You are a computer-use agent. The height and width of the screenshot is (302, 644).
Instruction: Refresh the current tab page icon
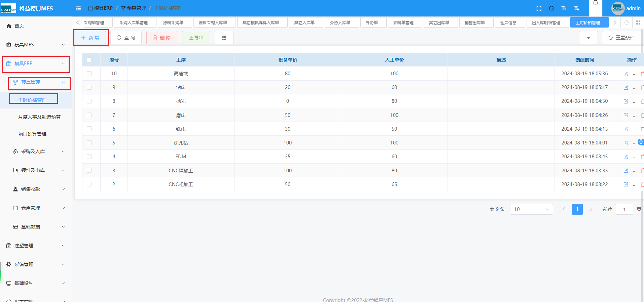point(627,23)
